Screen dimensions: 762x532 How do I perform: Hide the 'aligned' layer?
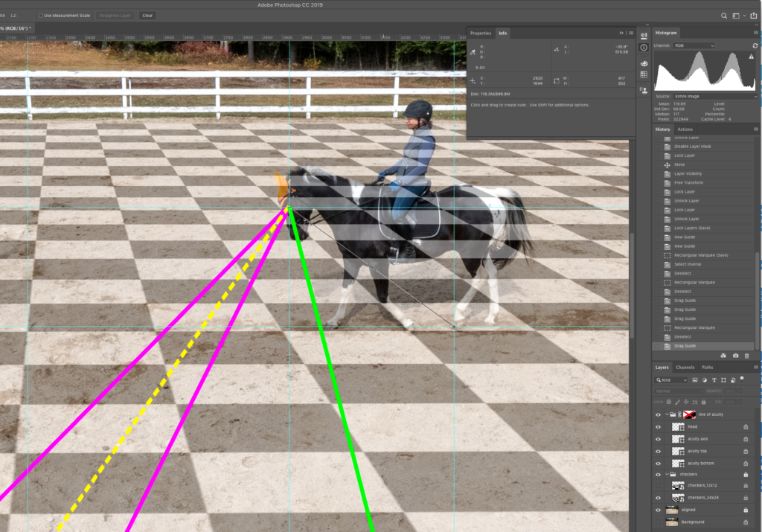click(x=659, y=510)
